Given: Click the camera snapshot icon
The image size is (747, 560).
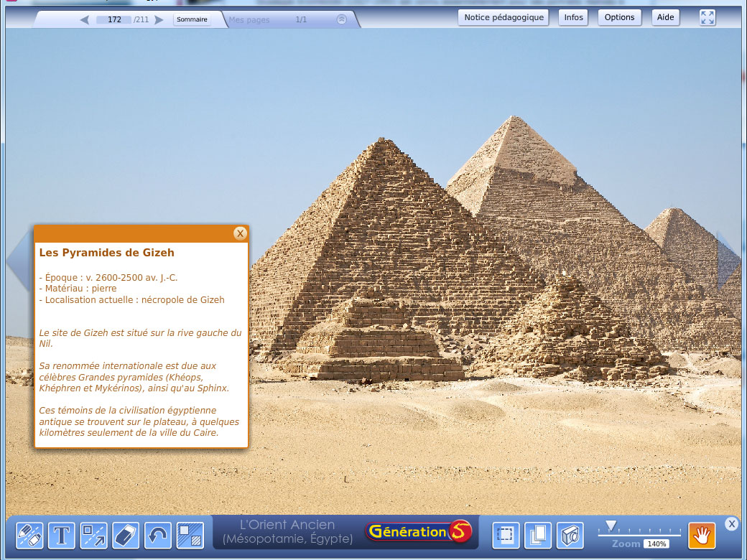Looking at the screenshot, I should pos(570,536).
